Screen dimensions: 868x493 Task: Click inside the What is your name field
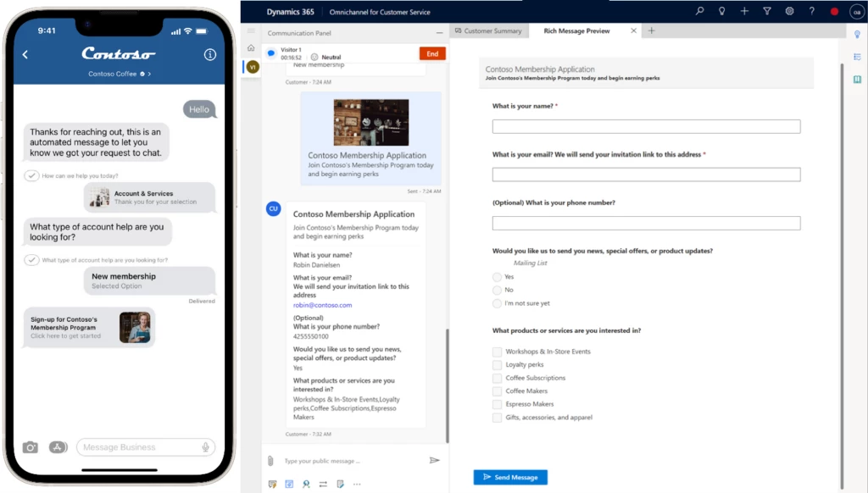pyautogui.click(x=646, y=126)
